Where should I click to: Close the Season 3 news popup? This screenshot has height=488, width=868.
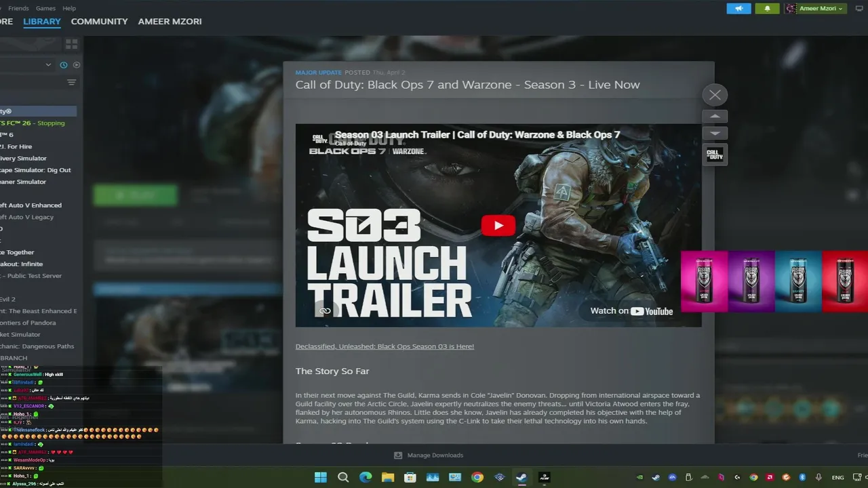(715, 95)
